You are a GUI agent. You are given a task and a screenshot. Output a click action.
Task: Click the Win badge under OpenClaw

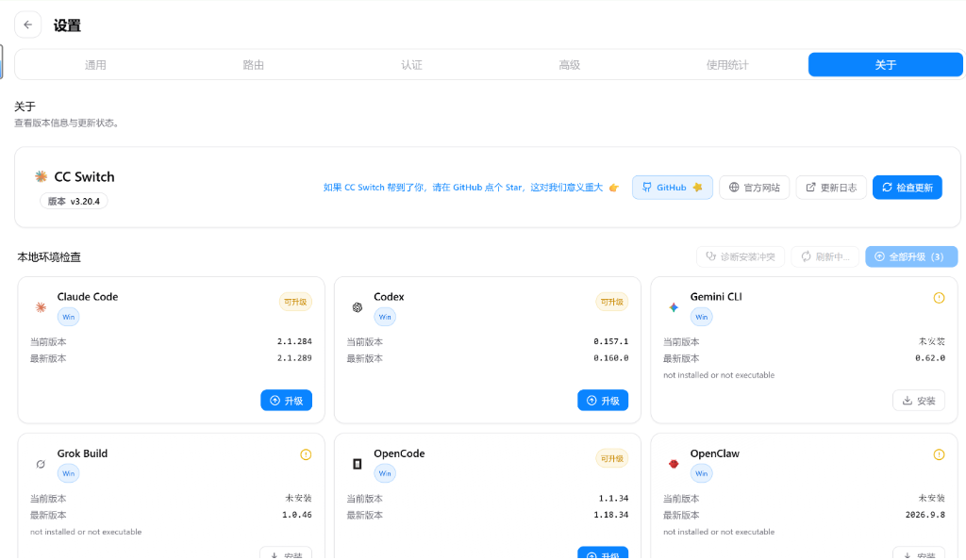coord(702,473)
